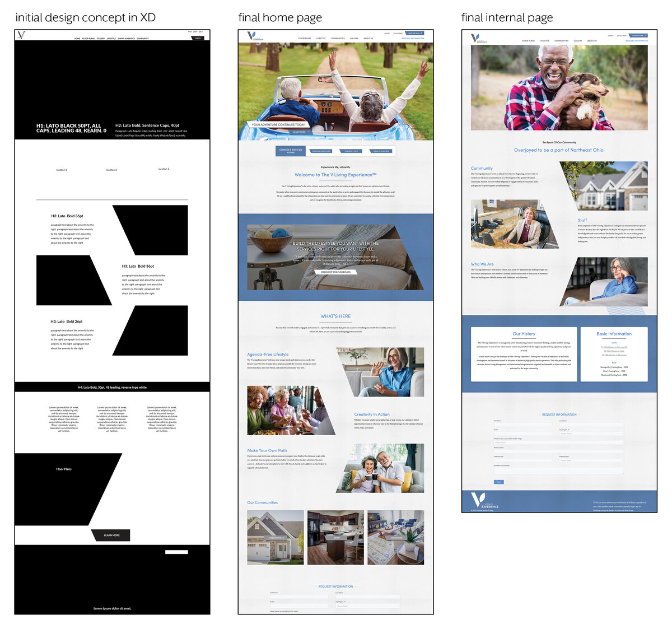The height and width of the screenshot is (638, 672).
Task: Select Home in the XD concept nav
Action: (x=77, y=39)
